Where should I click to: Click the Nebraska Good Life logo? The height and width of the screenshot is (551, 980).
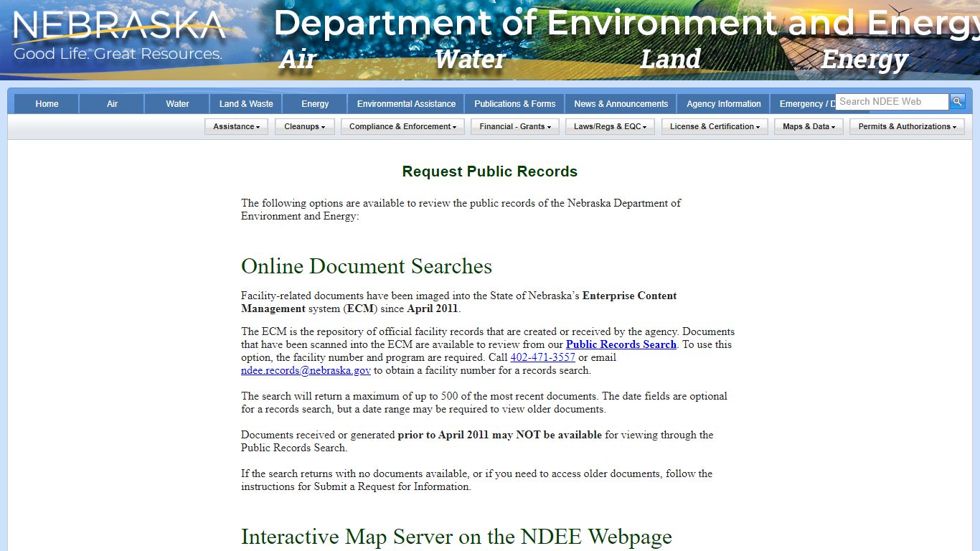pos(119,35)
